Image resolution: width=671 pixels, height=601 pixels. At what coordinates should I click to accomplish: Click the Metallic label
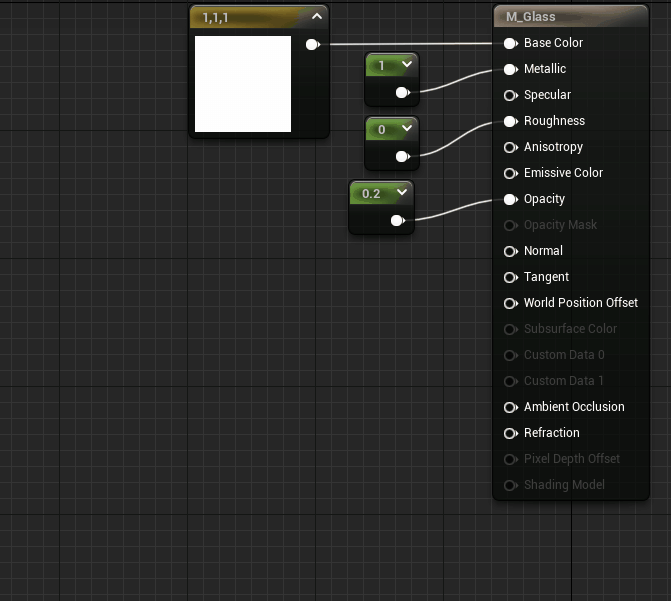tap(545, 69)
